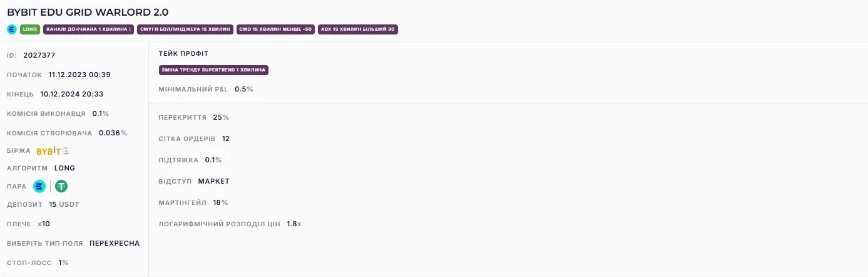This screenshot has width=868, height=277.
Task: Click the МАРТІНГЕЙЛ 18% value
Action: (x=220, y=202)
